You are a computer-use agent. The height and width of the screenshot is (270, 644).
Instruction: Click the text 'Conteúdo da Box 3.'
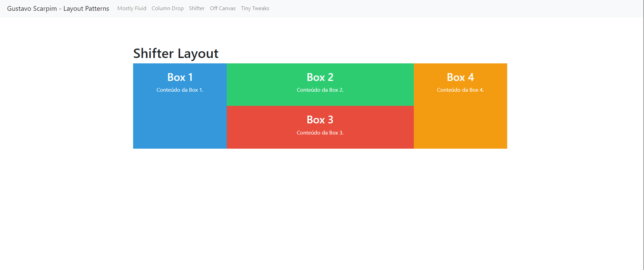320,133
